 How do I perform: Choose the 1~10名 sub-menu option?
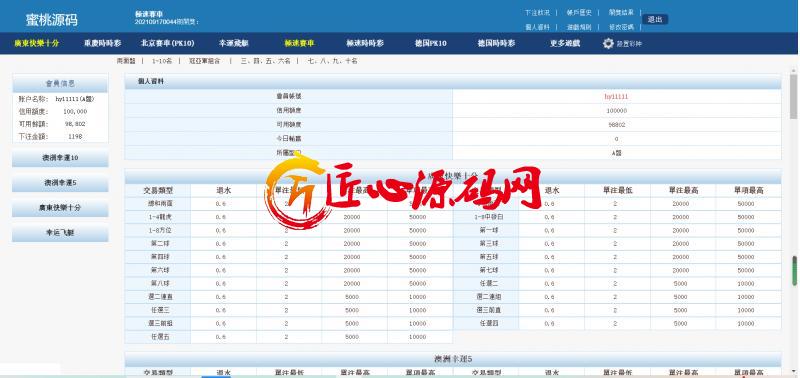click(x=162, y=61)
